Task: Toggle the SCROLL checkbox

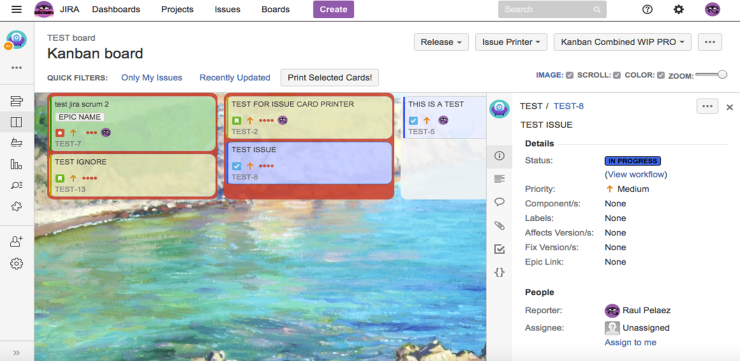Action: coord(617,75)
